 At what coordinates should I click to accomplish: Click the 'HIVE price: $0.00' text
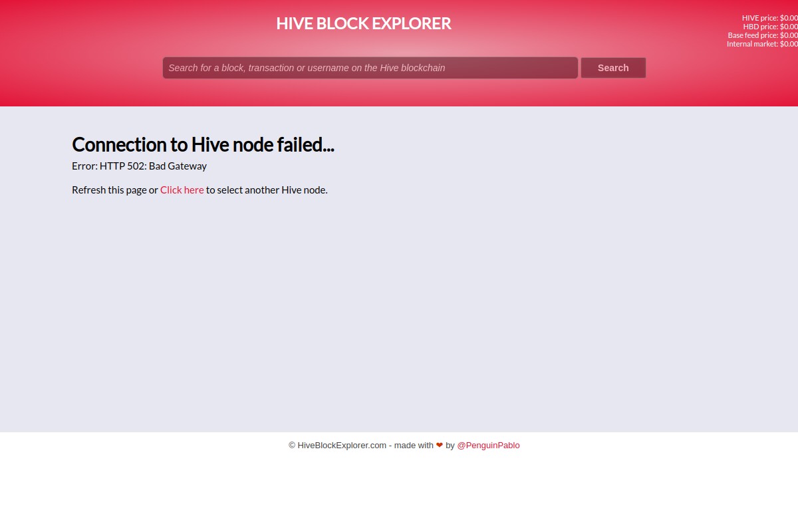coord(770,18)
